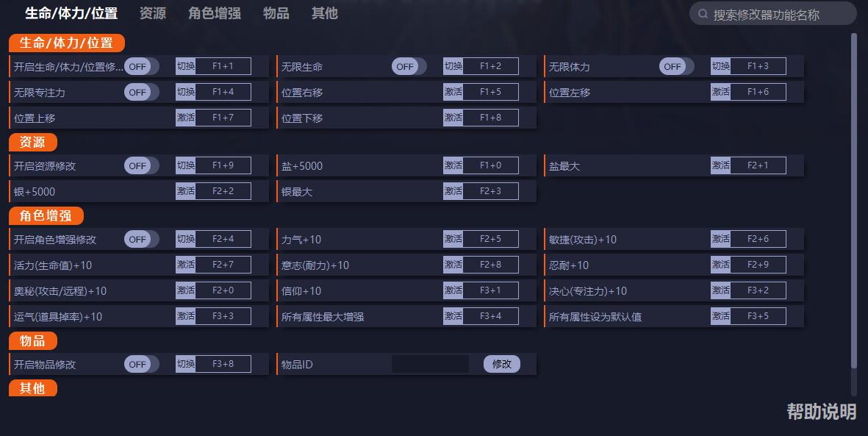The image size is (868, 436).
Task: Click the 物品ID input field
Action: tap(431, 364)
